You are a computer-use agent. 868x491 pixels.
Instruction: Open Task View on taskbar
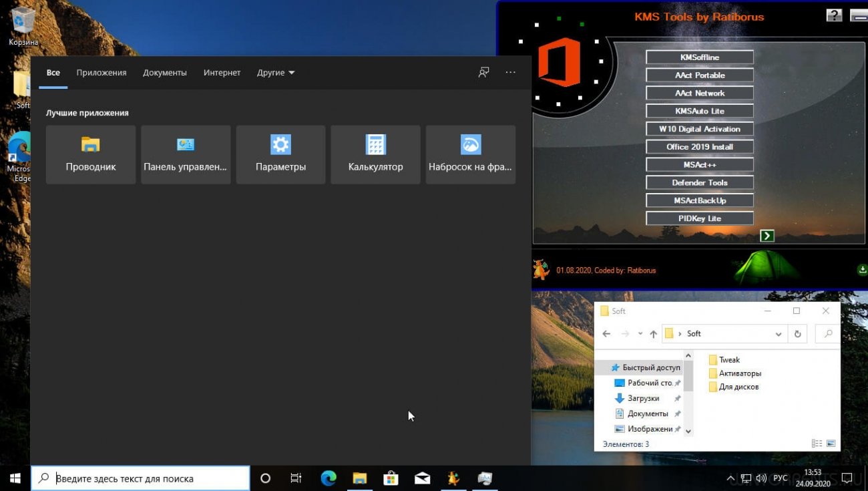296,478
